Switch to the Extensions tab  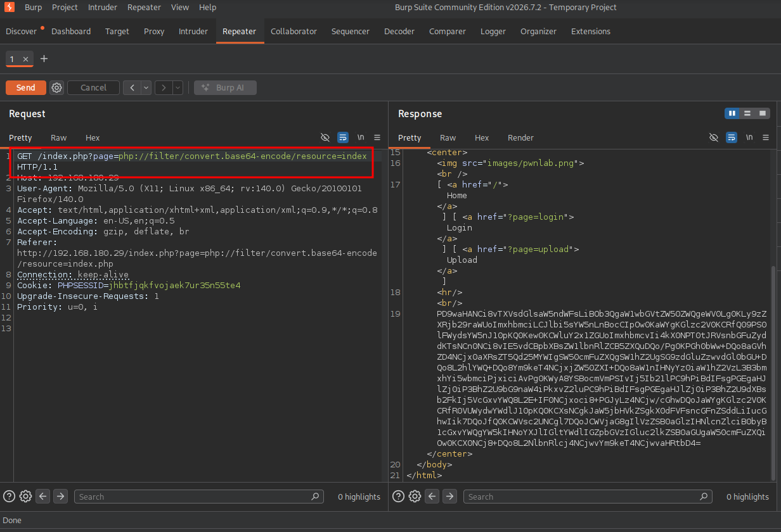pyautogui.click(x=591, y=31)
